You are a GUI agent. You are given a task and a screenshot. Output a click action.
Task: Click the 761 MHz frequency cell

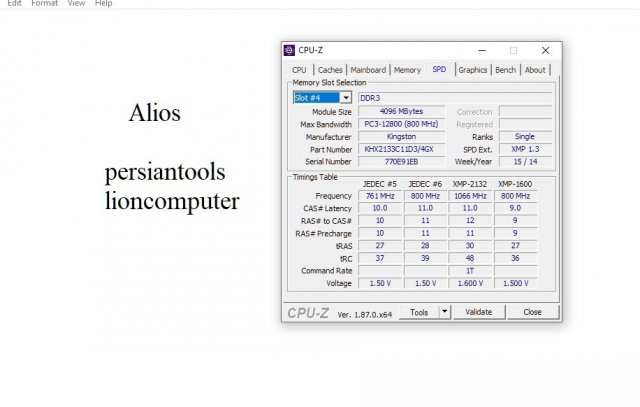380,196
